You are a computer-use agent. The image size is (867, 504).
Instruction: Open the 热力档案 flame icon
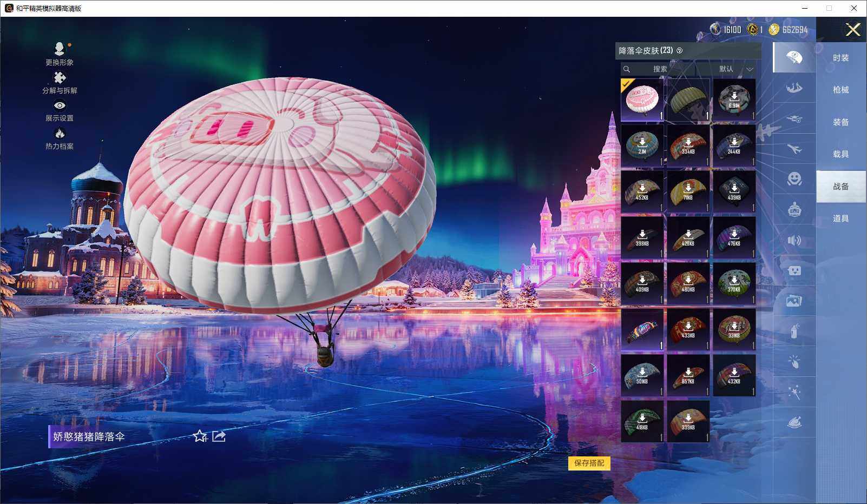(x=60, y=134)
